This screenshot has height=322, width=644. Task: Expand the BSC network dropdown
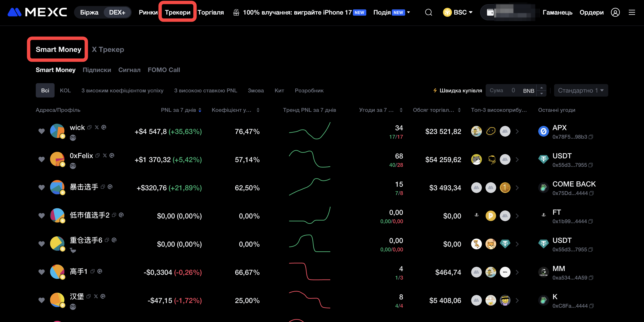point(458,12)
